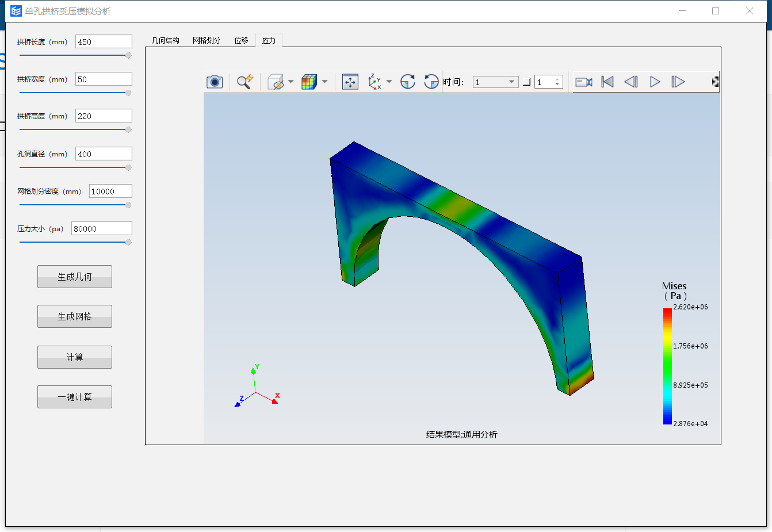
Task: Close the 单孔拱桥受压模拟分析 window
Action: (x=750, y=11)
